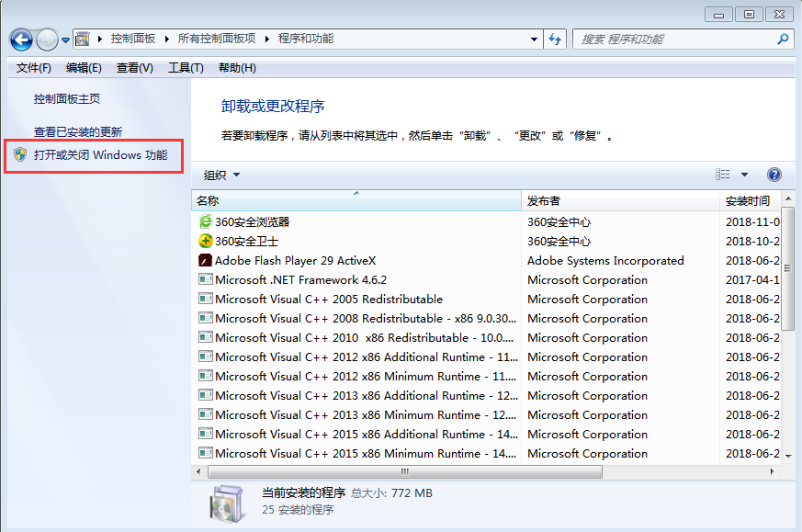Click 当前安装的程序 label in the details pane
802x532 pixels.
click(x=304, y=493)
